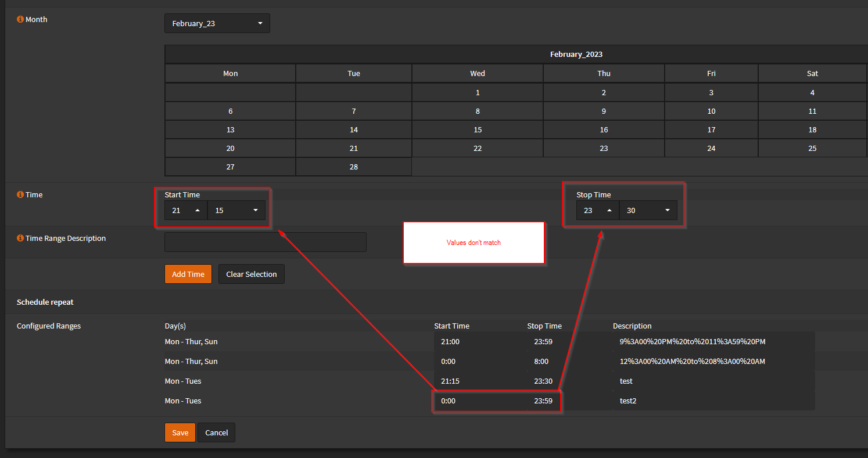This screenshot has height=458, width=868.
Task: Select 30 in the Stop Time minutes field
Action: click(x=631, y=210)
